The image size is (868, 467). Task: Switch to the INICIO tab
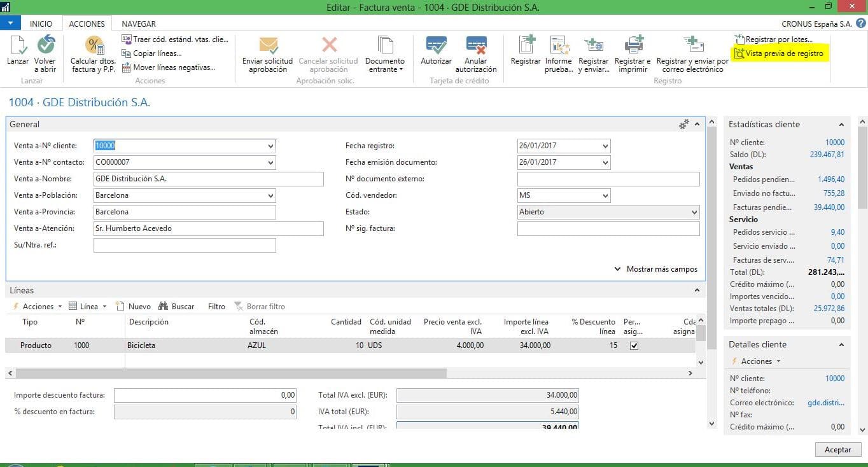[x=41, y=24]
